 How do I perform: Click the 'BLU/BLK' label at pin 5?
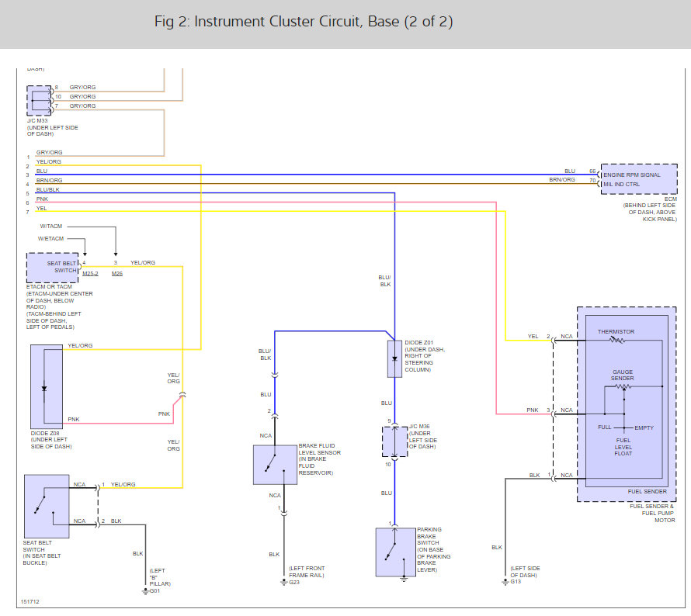[47, 190]
